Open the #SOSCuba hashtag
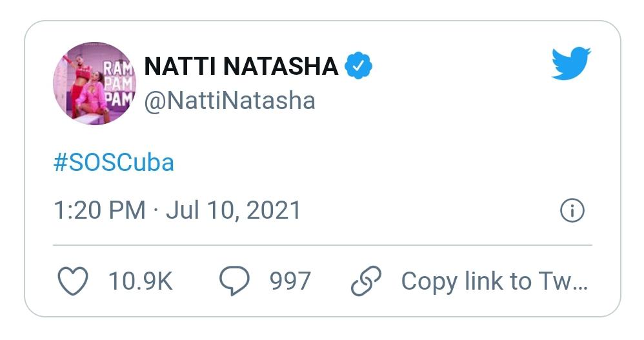This screenshot has height=340, width=644. [114, 163]
